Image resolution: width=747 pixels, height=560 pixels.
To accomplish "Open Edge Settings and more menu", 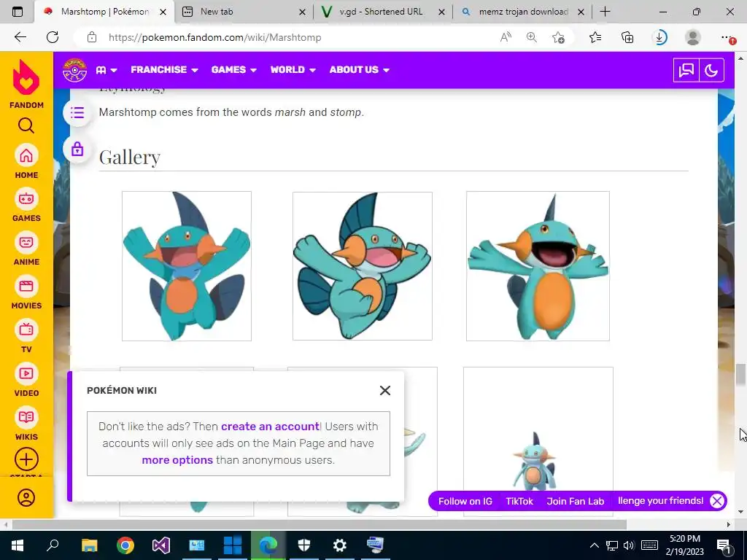I will [726, 37].
